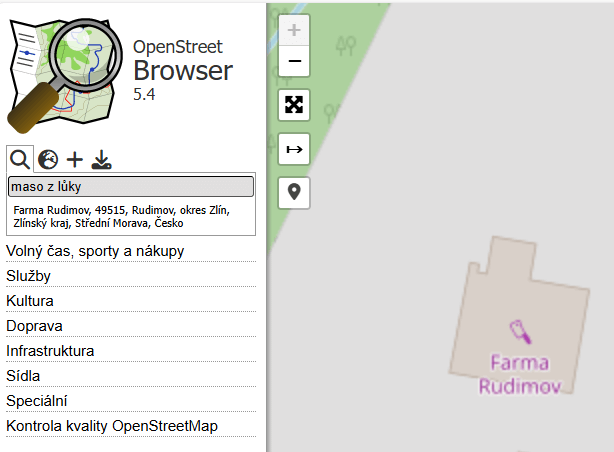The height and width of the screenshot is (452, 614).
Task: Click the plus add-category icon
Action: 75,160
